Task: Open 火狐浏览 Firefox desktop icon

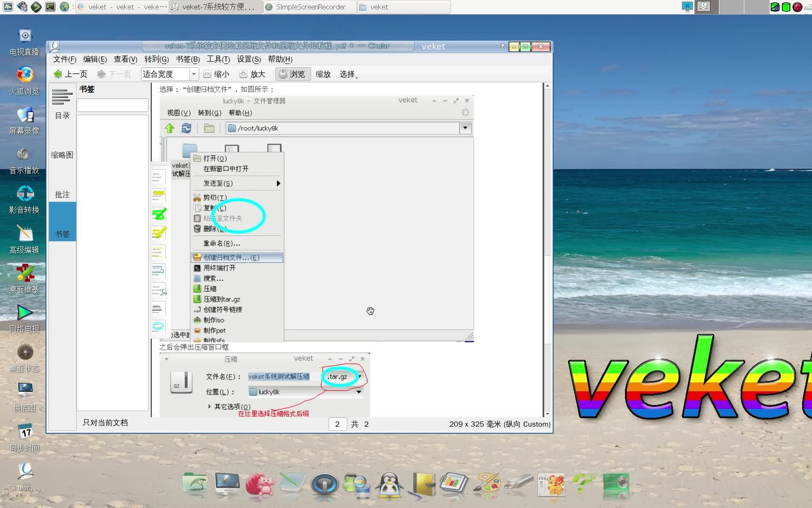Action: 24,81
